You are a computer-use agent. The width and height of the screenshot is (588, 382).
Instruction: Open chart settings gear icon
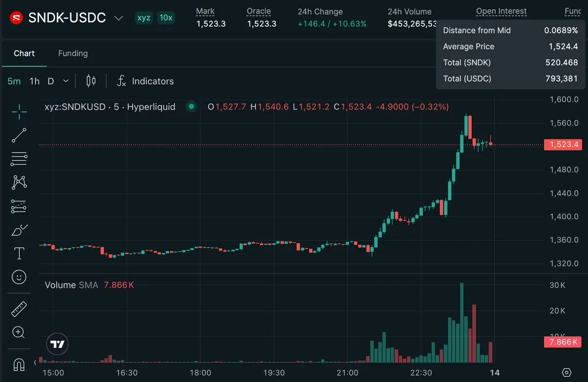click(x=567, y=373)
